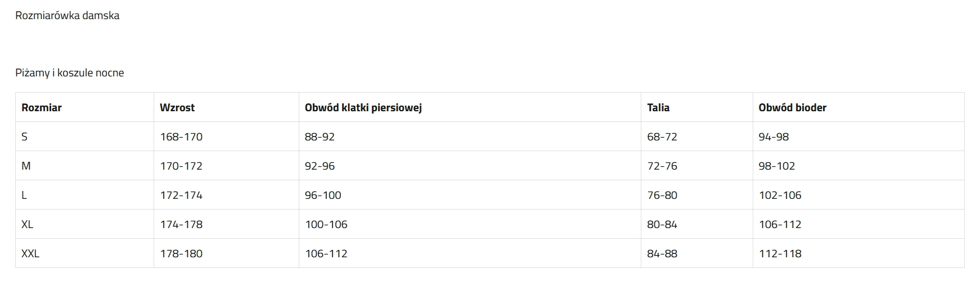Click the 'Obwód bioder' column header
This screenshot has width=980, height=282.
coord(792,107)
